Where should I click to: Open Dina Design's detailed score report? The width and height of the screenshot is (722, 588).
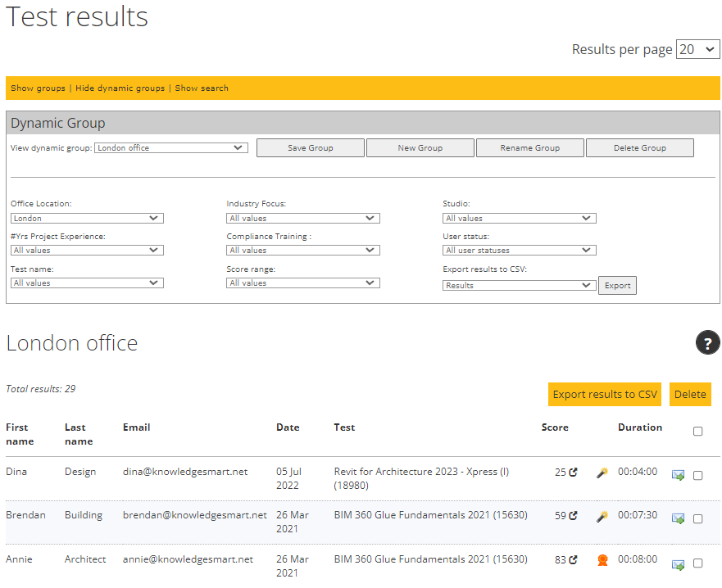coord(574,472)
